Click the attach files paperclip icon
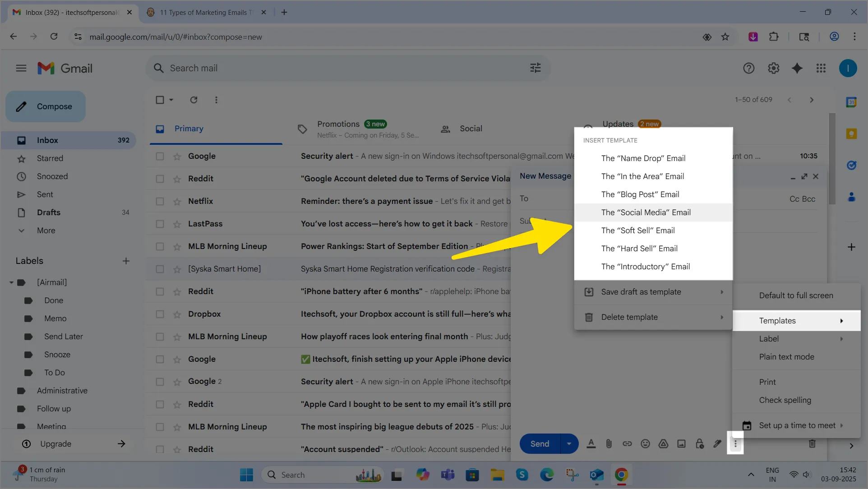This screenshot has height=489, width=868. tap(609, 444)
